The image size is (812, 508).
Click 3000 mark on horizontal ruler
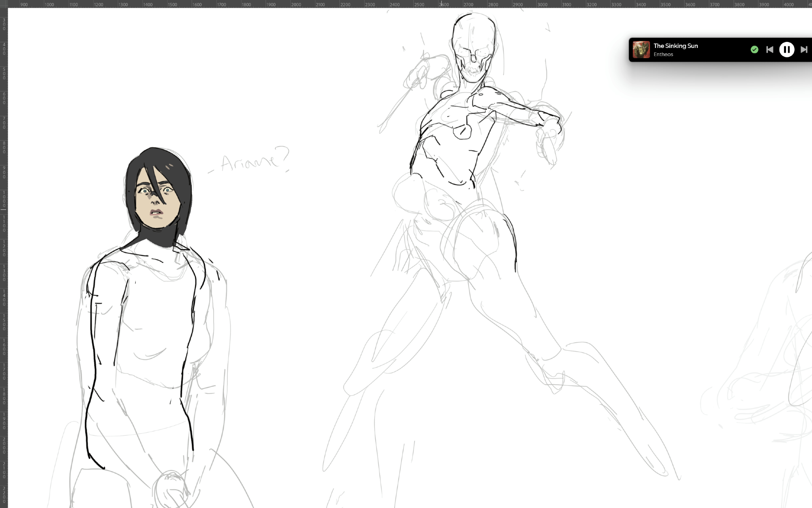coord(542,4)
